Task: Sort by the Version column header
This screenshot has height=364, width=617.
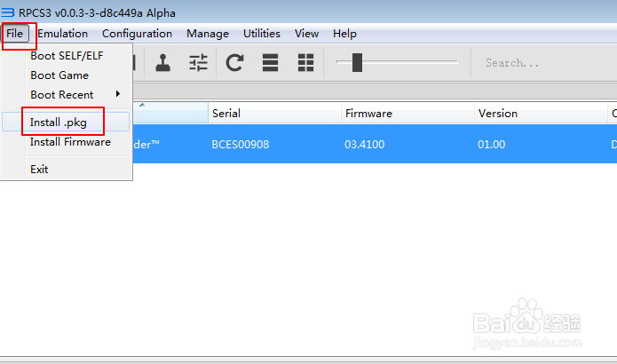Action: (x=541, y=114)
